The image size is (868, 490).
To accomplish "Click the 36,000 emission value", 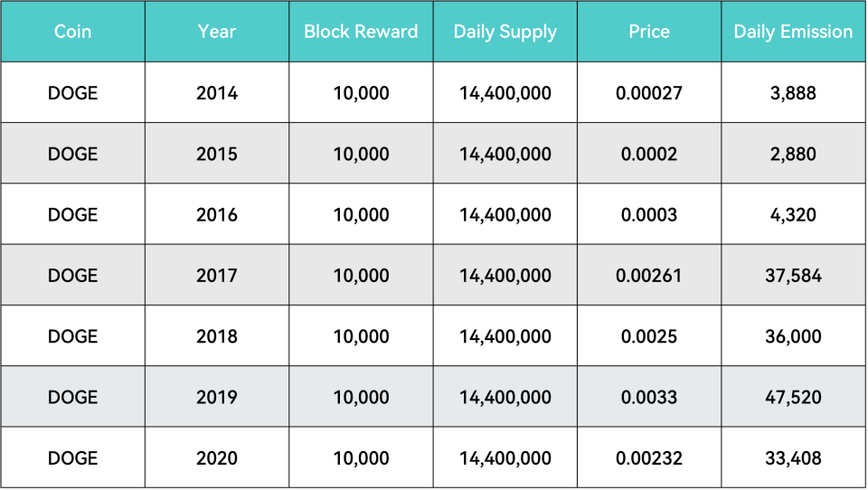I will (x=793, y=336).
